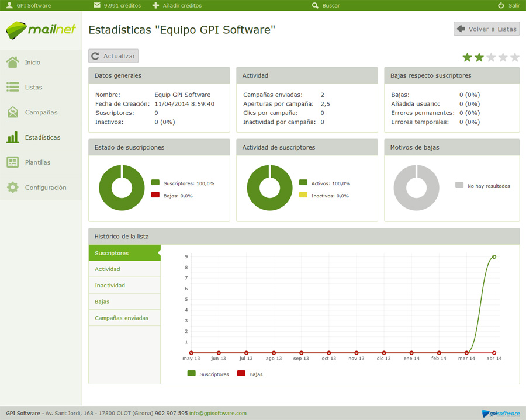Click Volver a Listas button
526x420 pixels.
pos(486,29)
